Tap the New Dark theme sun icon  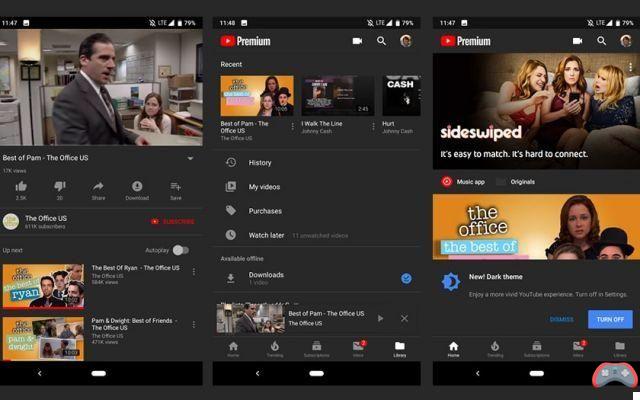[451, 282]
